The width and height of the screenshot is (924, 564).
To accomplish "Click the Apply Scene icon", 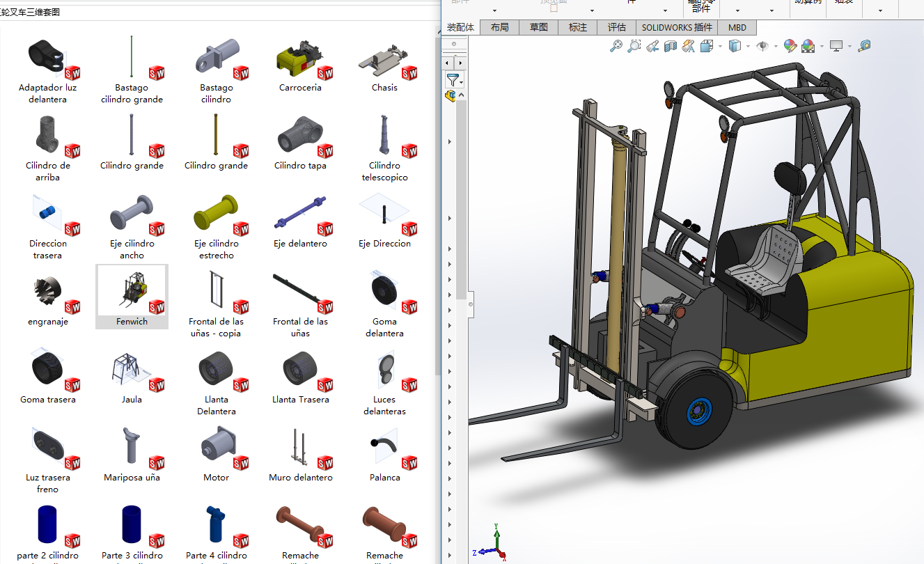I will [808, 46].
